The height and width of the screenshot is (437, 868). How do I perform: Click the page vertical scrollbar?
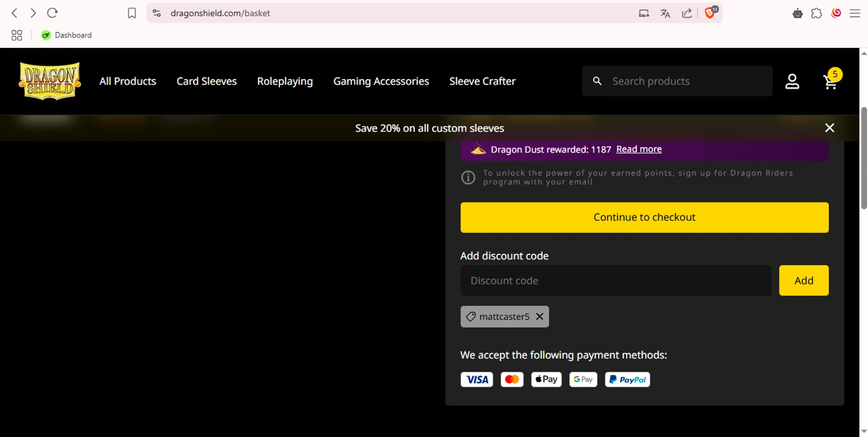tap(864, 158)
